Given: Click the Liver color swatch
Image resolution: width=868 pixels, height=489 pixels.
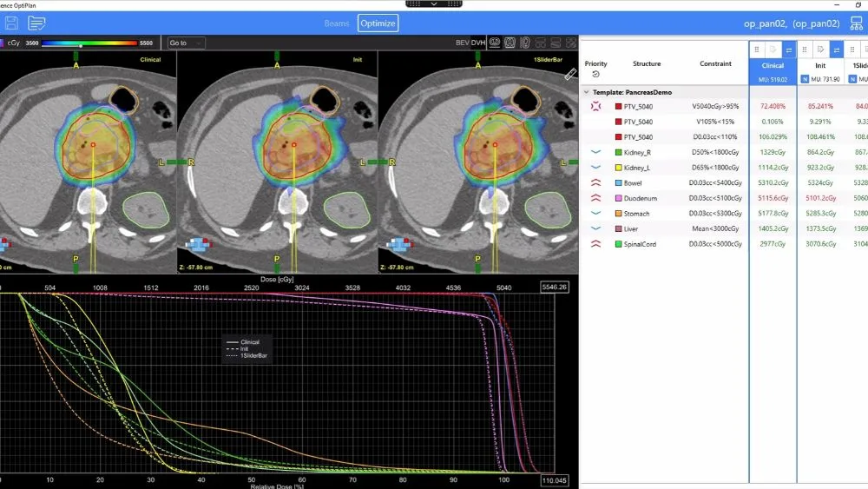Looking at the screenshot, I should click(618, 228).
